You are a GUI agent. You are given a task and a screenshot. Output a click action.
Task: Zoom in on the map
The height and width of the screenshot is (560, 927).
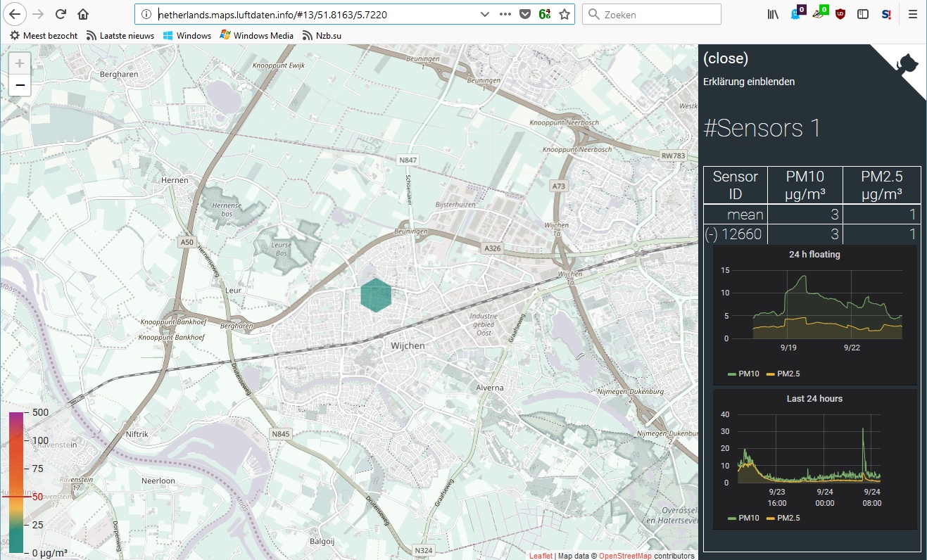pos(20,63)
